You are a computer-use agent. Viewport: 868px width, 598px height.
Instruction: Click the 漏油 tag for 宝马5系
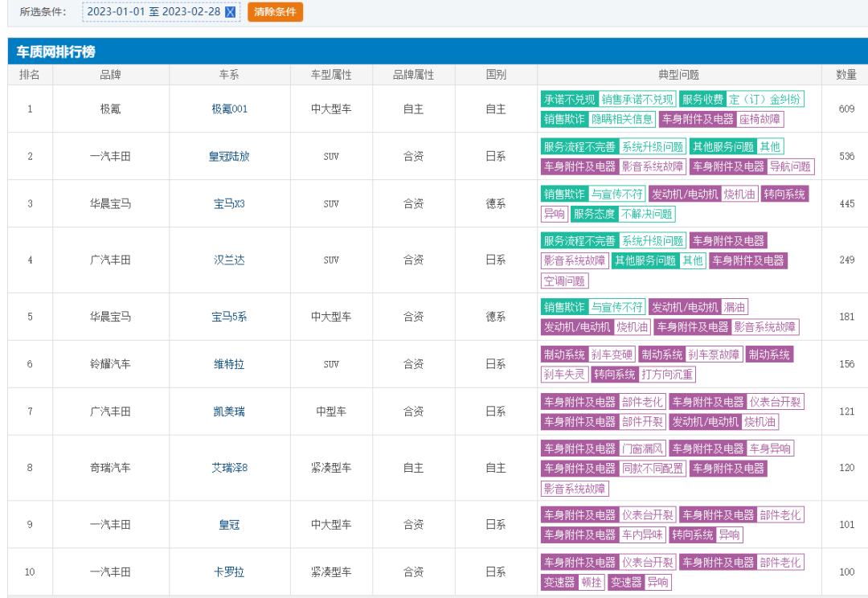click(x=734, y=307)
